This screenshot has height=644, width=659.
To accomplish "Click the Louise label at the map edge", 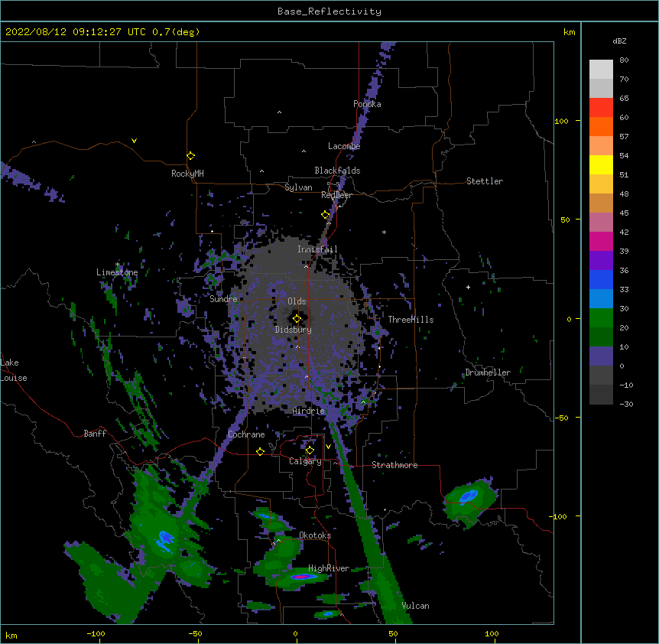I will [x=14, y=378].
